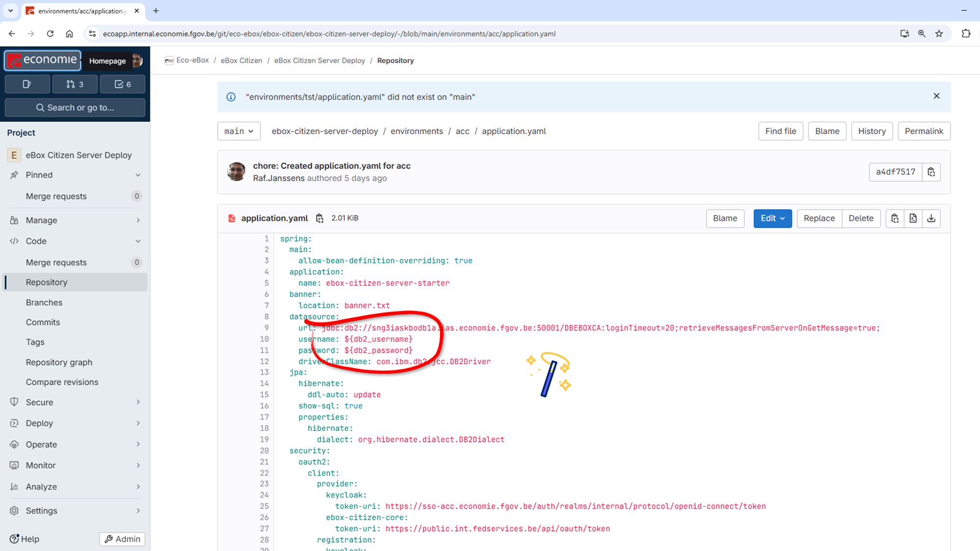Open the main branch dropdown

(x=239, y=131)
